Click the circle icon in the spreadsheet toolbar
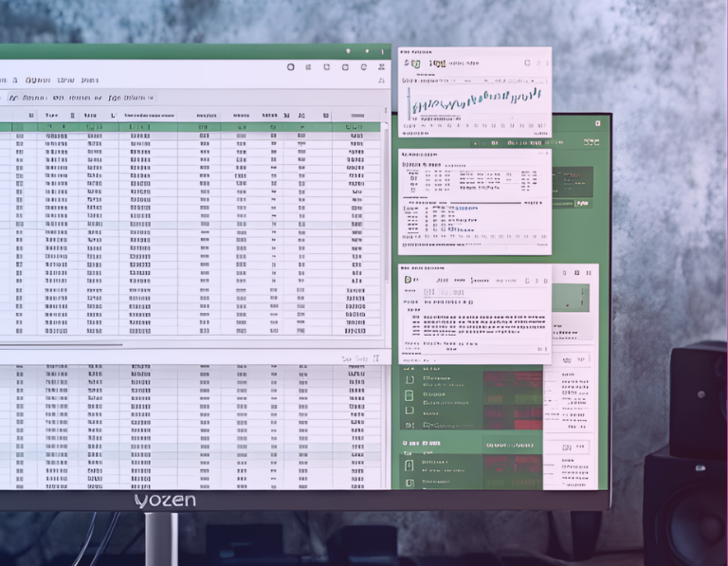Viewport: 728px width, 566px height. click(291, 67)
